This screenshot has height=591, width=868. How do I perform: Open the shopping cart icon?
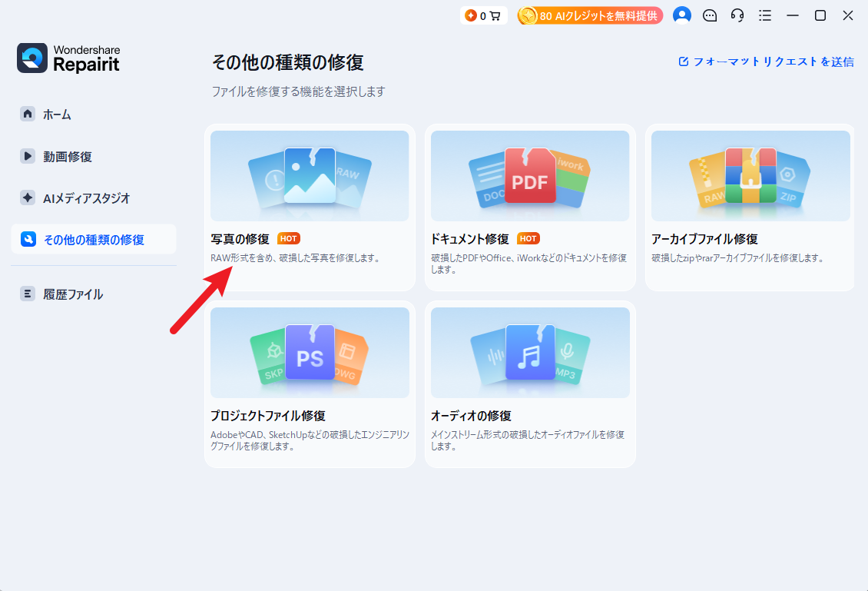495,16
